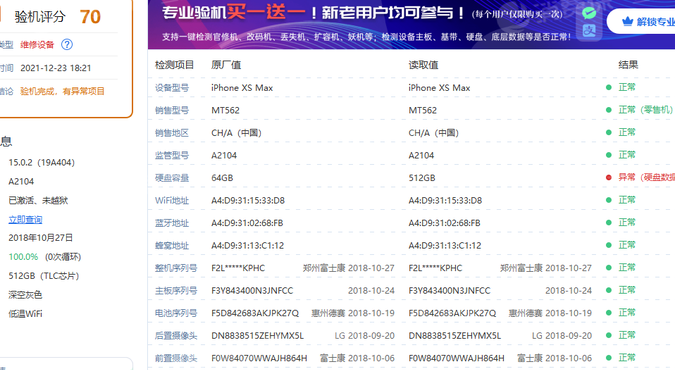
Task: Click the 蓝牙地址 row label
Action: click(172, 223)
